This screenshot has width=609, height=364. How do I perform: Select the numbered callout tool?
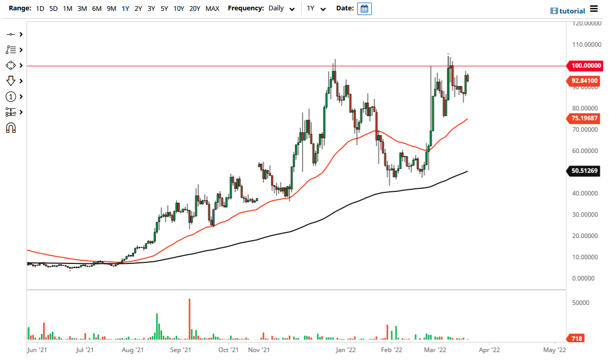click(11, 96)
